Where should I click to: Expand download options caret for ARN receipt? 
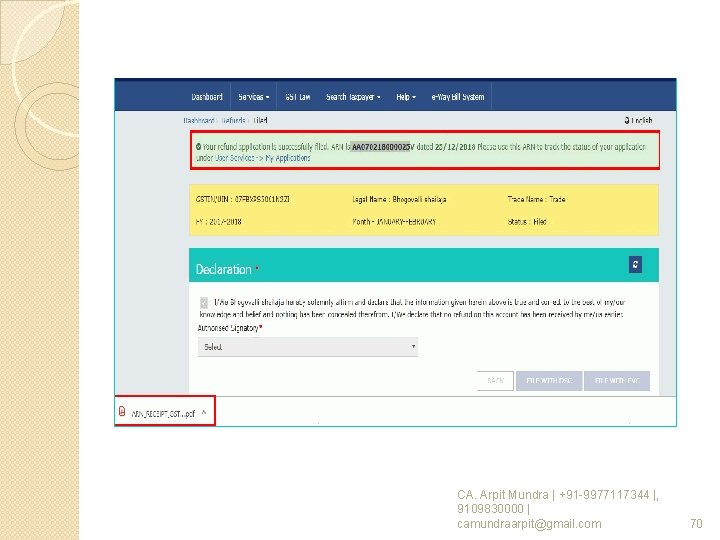(x=204, y=412)
